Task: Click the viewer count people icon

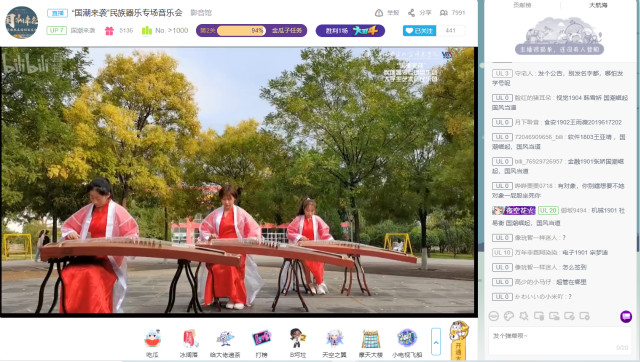Action: click(444, 13)
